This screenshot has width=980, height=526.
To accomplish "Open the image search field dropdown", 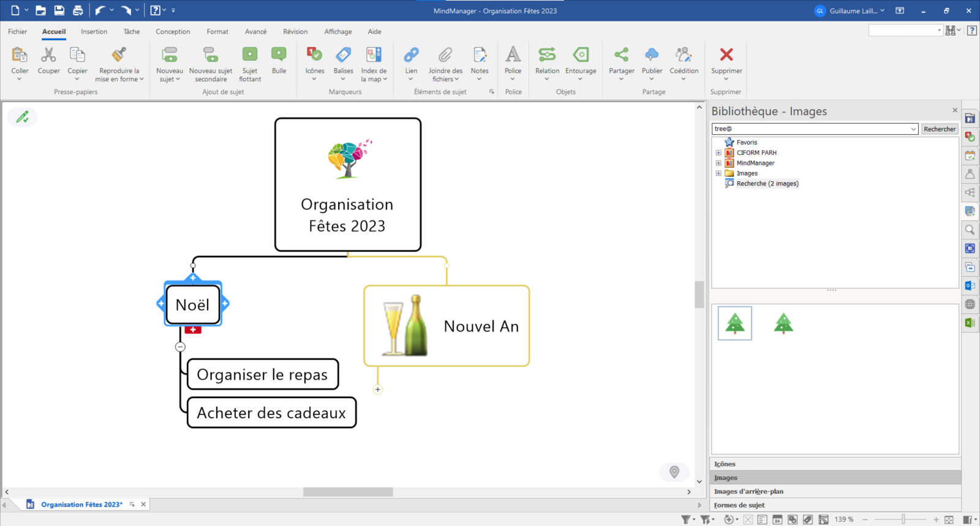I will pos(913,129).
